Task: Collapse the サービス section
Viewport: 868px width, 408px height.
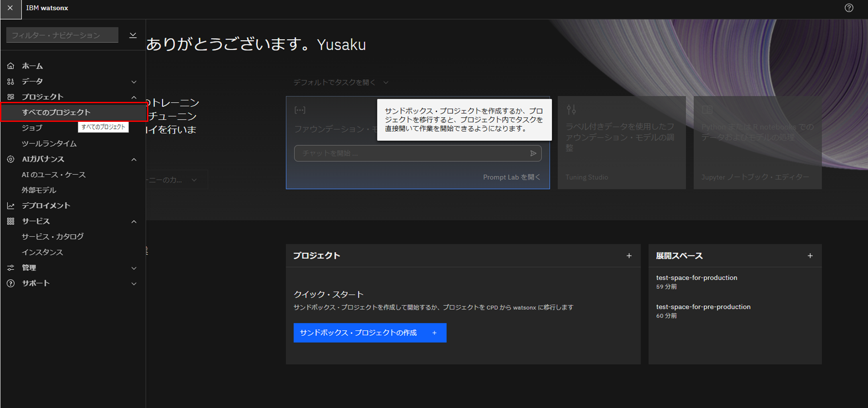Action: (x=134, y=222)
